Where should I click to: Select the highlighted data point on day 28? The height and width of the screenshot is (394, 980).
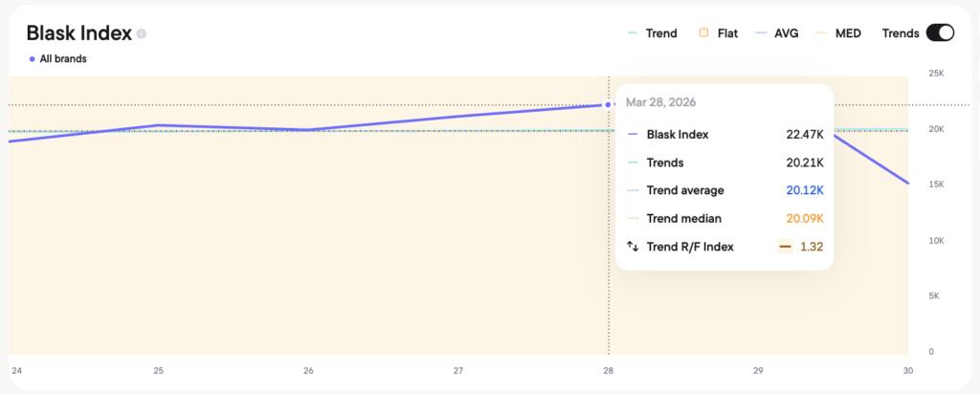609,105
